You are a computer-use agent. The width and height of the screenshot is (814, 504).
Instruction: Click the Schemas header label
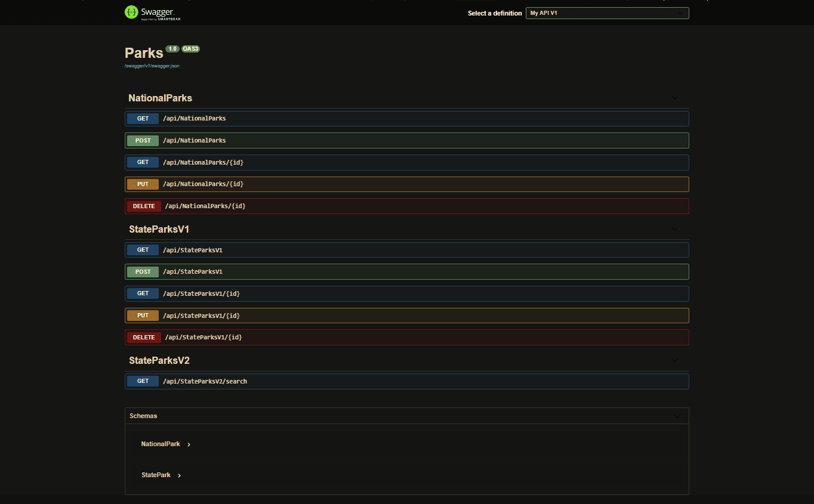(143, 416)
